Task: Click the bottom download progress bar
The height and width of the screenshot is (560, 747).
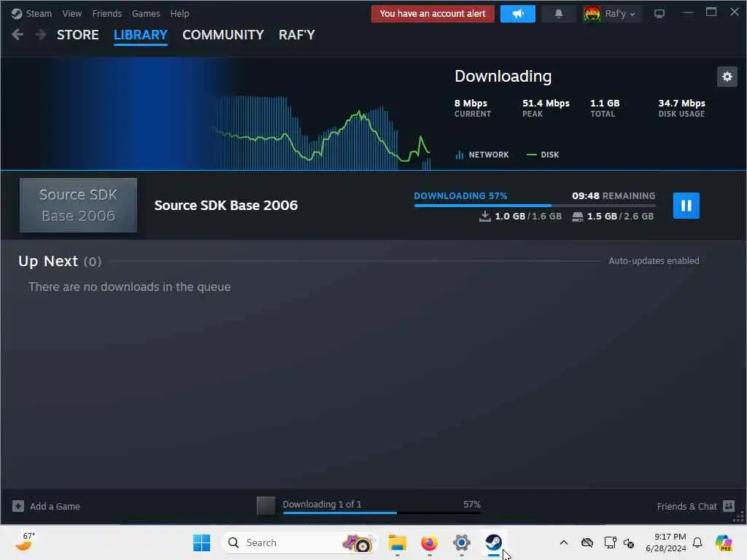Action: coord(382,513)
